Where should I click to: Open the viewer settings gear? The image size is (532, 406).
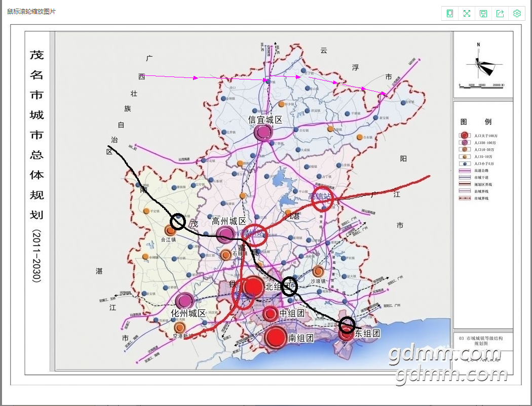[x=517, y=14]
